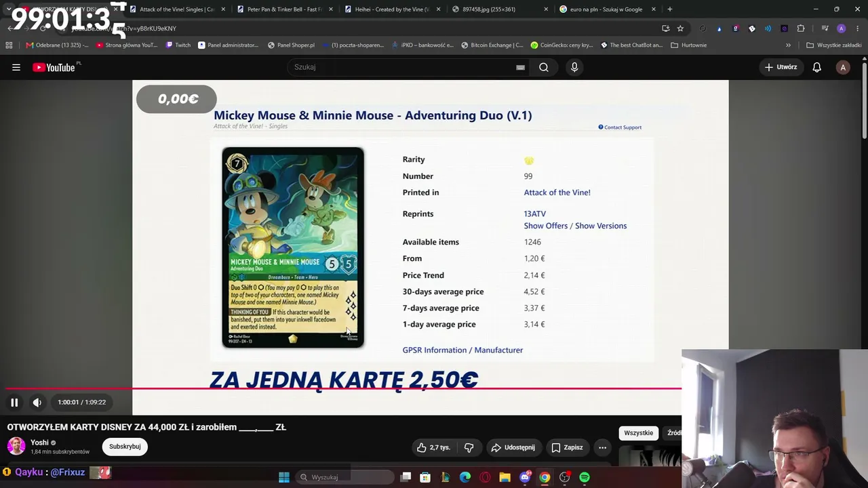This screenshot has height=488, width=868.
Task: Open the Yoshi channel avatar
Action: [16, 446]
